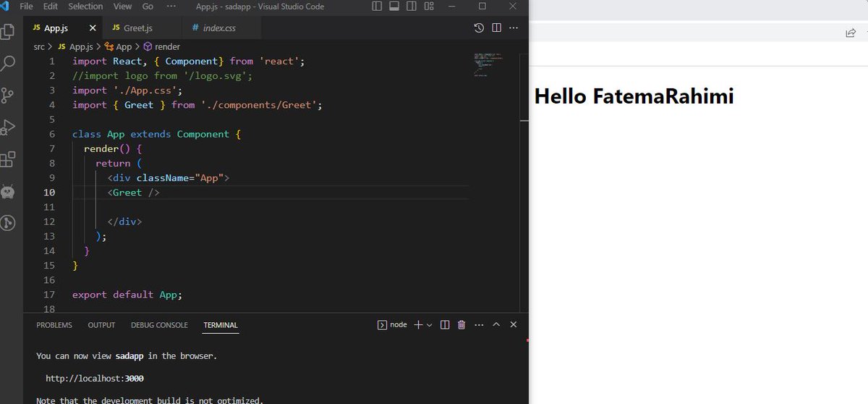
Task: Close the App.js editor tab
Action: click(93, 28)
